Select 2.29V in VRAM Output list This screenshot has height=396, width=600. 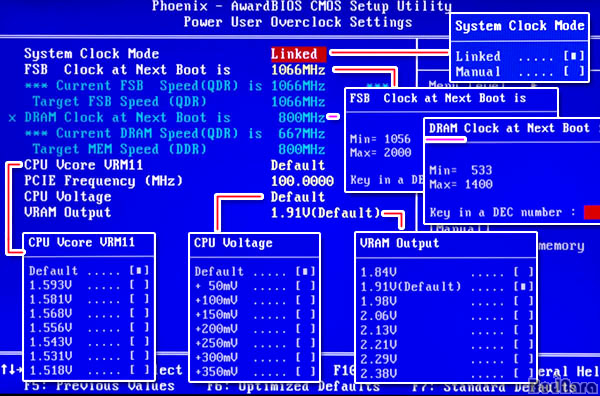[x=447, y=358]
